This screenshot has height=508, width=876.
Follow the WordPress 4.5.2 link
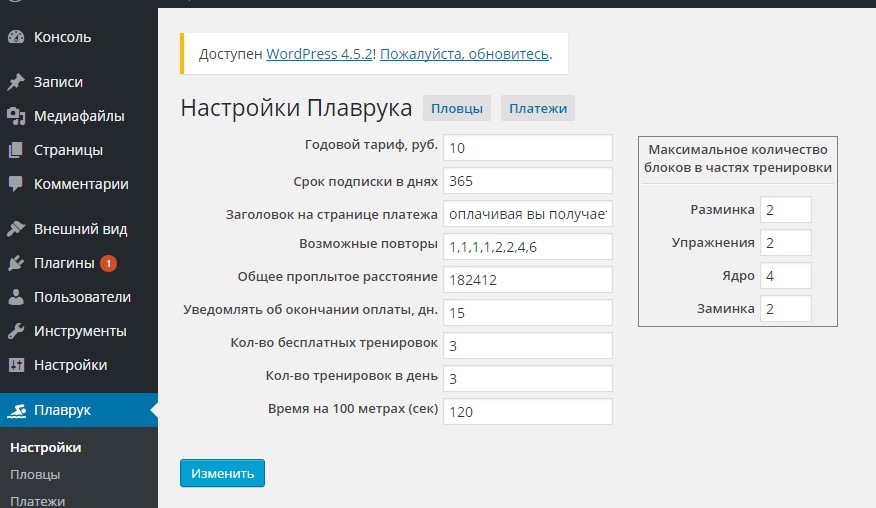[320, 54]
